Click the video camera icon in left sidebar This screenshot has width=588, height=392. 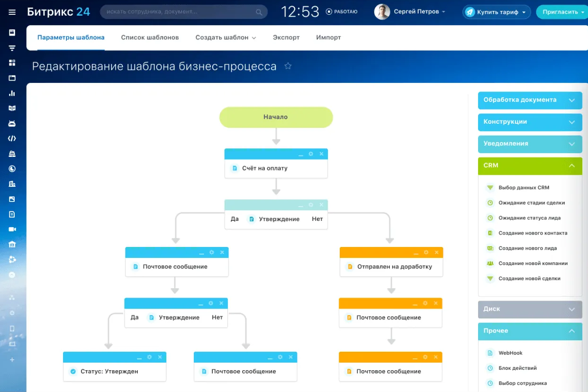tap(12, 229)
